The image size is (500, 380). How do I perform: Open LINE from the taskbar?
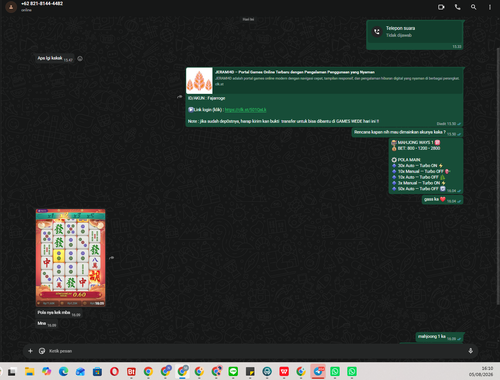tap(233, 371)
